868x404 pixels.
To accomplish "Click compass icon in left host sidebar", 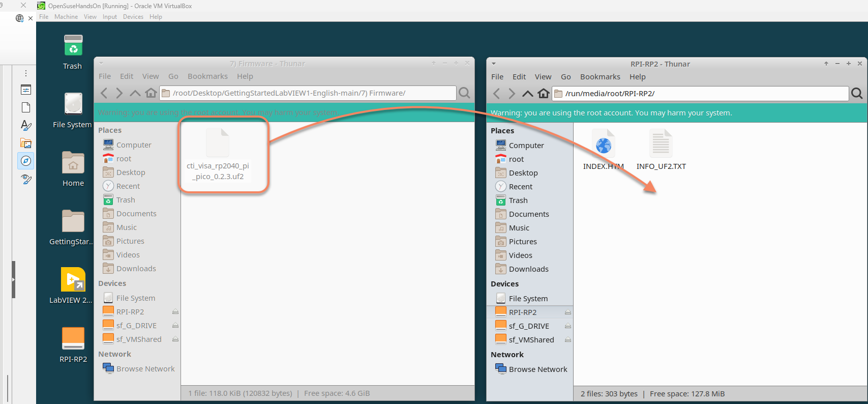I will [26, 161].
